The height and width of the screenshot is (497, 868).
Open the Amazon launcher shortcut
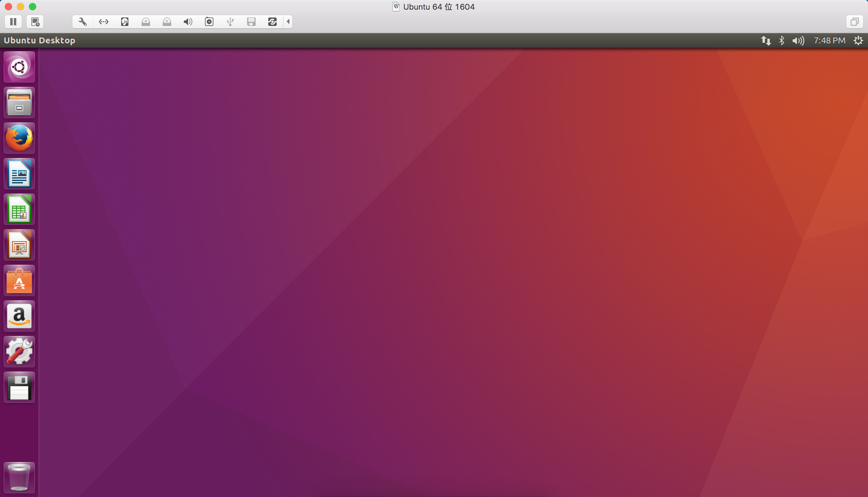[x=19, y=316]
